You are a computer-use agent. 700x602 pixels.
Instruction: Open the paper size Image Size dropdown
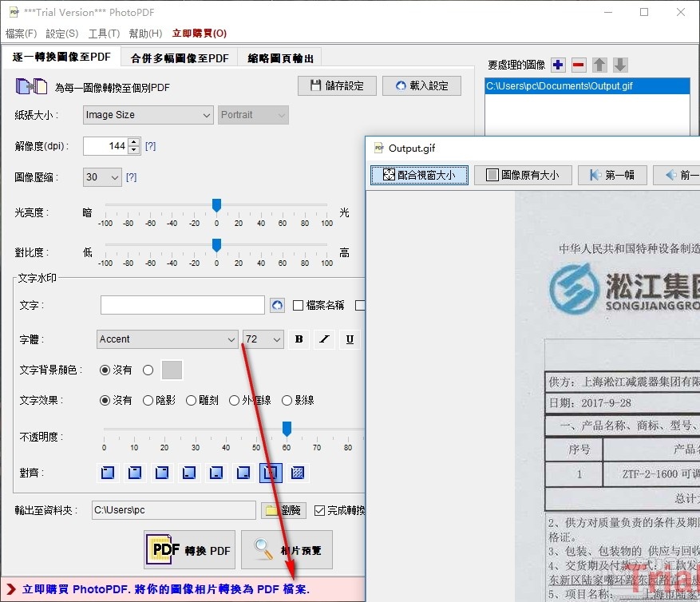[x=148, y=115]
